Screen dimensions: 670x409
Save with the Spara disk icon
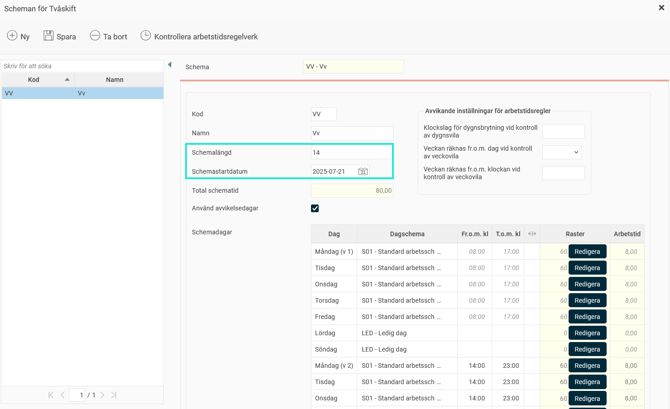click(x=48, y=36)
